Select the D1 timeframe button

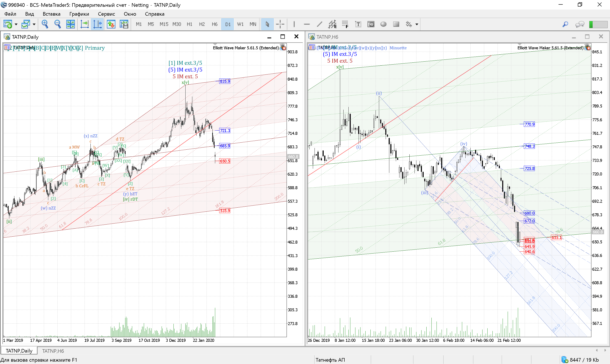tap(227, 24)
